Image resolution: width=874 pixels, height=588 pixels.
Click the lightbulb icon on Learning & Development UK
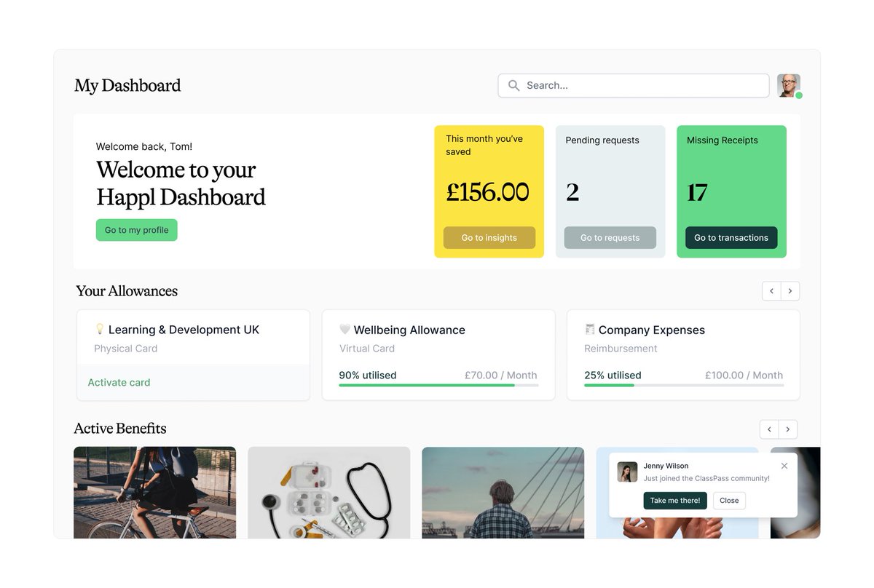[x=101, y=329]
